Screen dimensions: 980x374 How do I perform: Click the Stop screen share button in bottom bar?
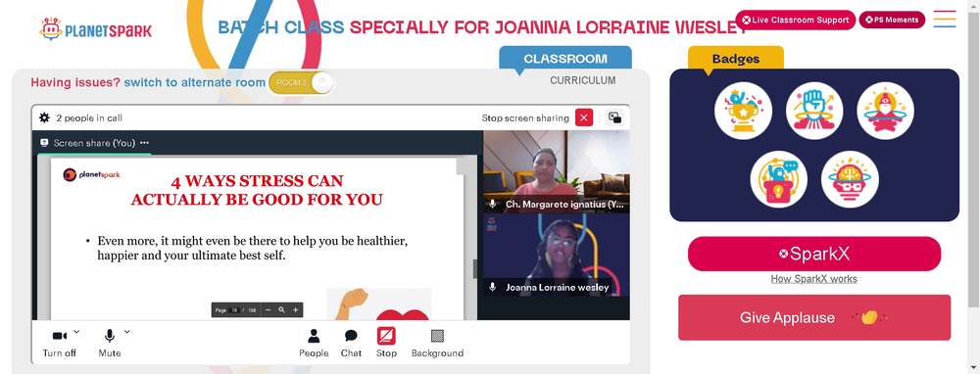386,342
